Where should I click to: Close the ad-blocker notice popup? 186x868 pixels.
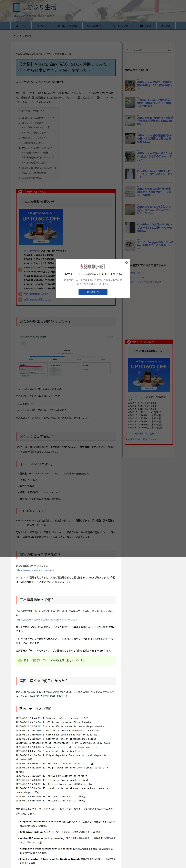[x=127, y=262]
